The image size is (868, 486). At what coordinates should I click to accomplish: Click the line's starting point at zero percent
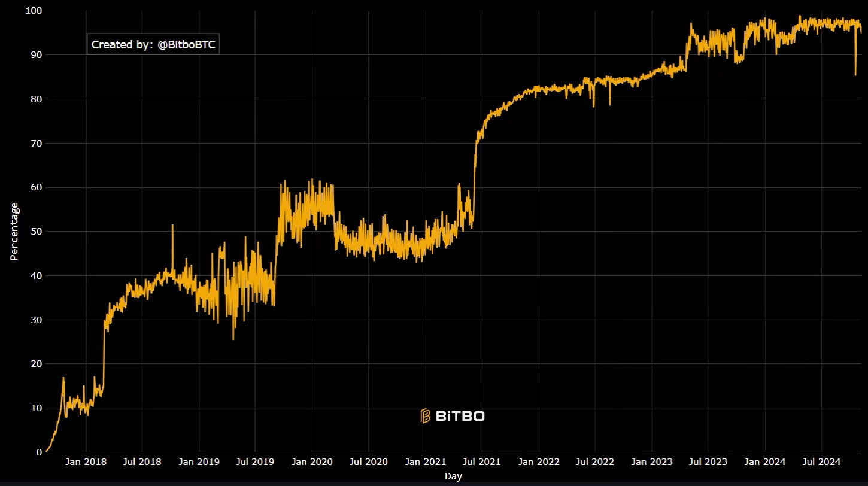(x=47, y=451)
